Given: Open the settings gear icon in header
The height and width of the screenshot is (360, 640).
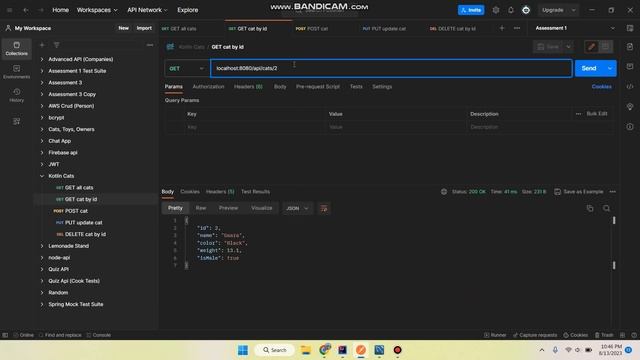Looking at the screenshot, I should click(x=496, y=10).
